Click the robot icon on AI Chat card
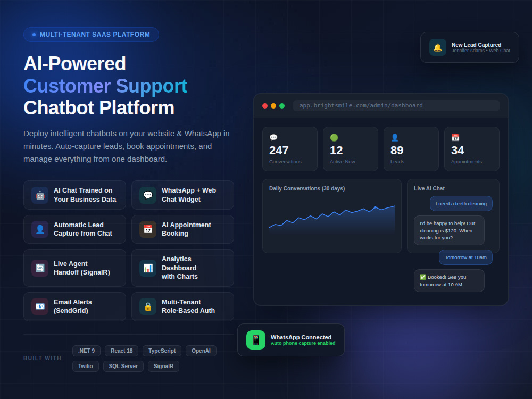Viewport: 532px width, 399px height. point(40,195)
